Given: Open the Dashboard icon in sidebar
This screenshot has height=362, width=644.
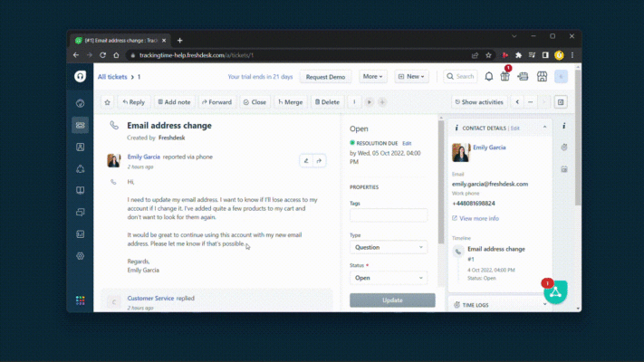Looking at the screenshot, I should (x=80, y=103).
